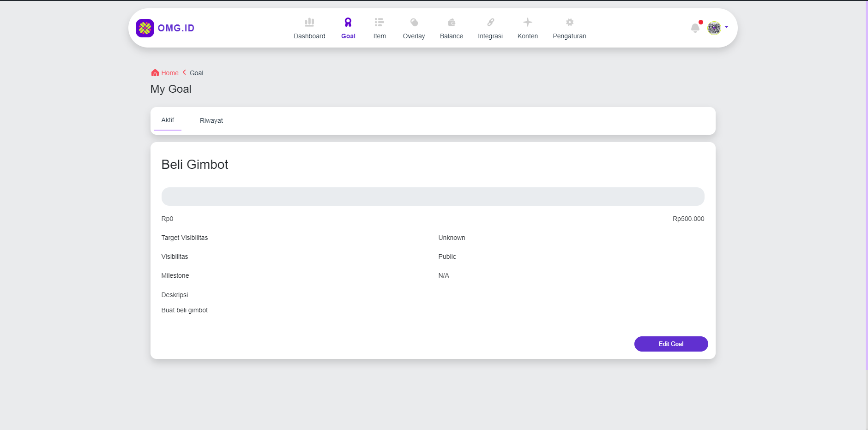Open the Overlay icon in navbar

point(414,22)
